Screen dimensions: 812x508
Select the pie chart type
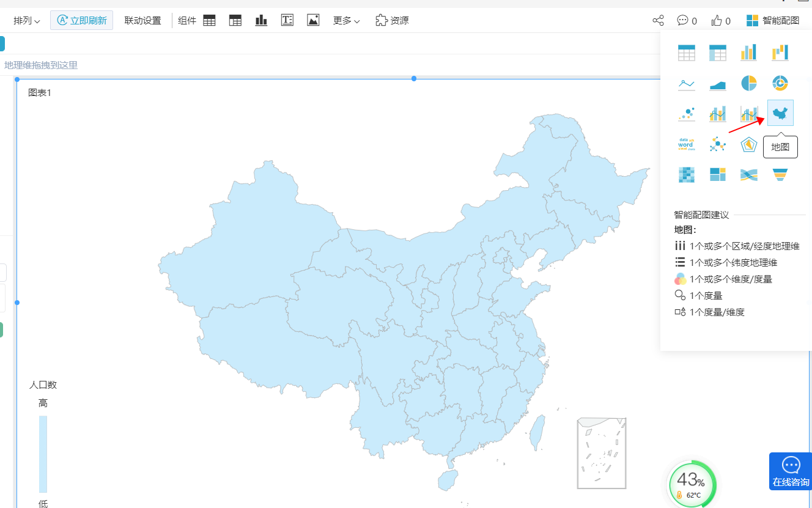[x=748, y=83]
